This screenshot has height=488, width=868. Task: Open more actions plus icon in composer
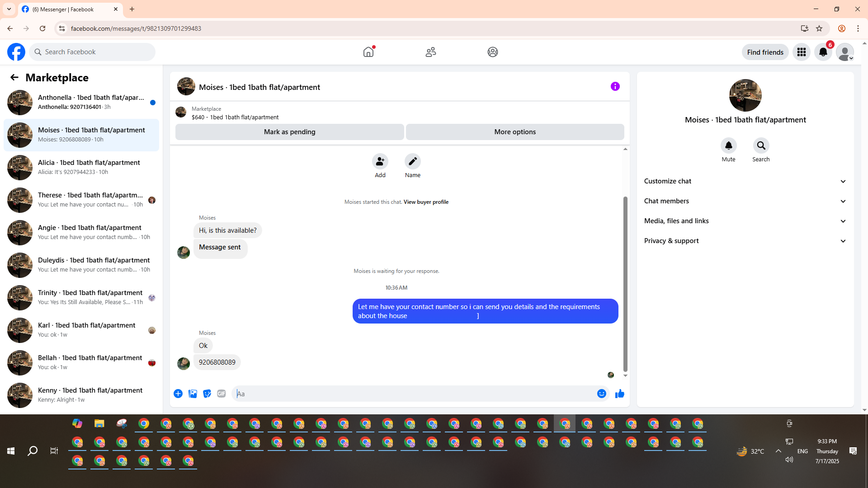[178, 394]
